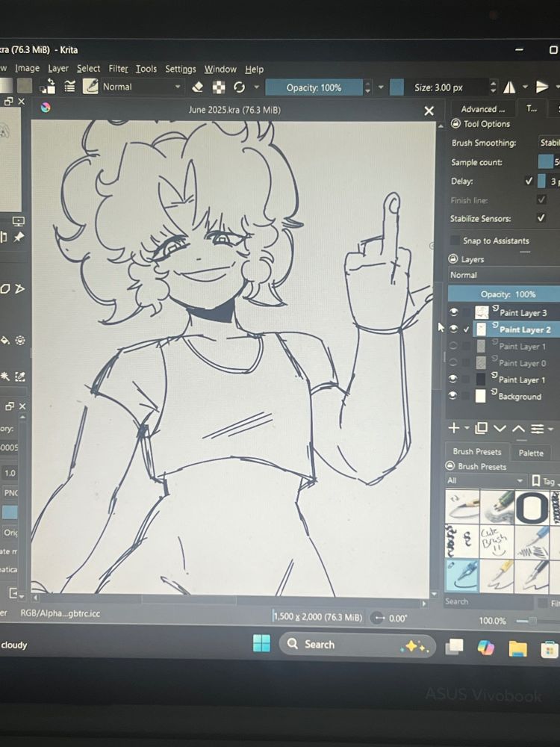Image resolution: width=560 pixels, height=747 pixels.
Task: Select the fill bucket tool
Action: coord(4,340)
